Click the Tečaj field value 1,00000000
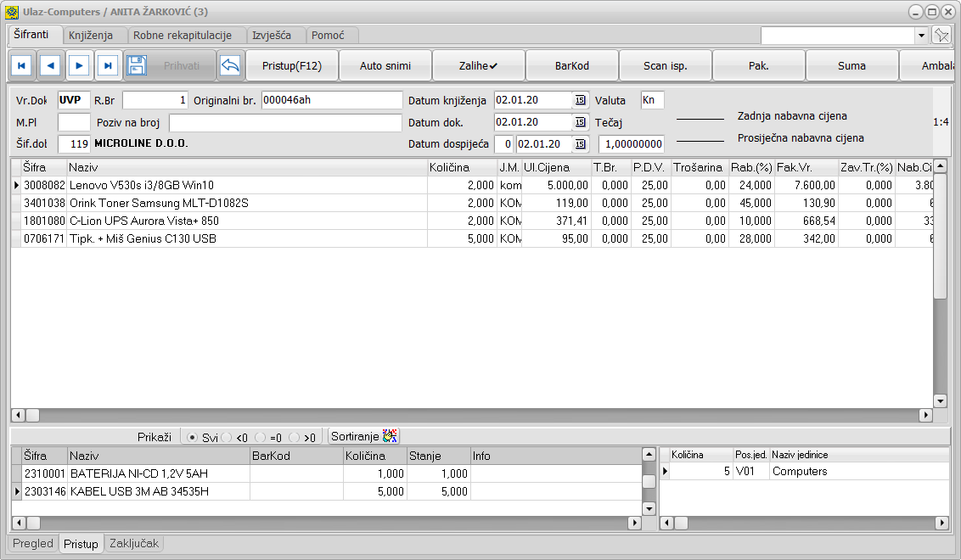961x560 pixels. (x=632, y=144)
